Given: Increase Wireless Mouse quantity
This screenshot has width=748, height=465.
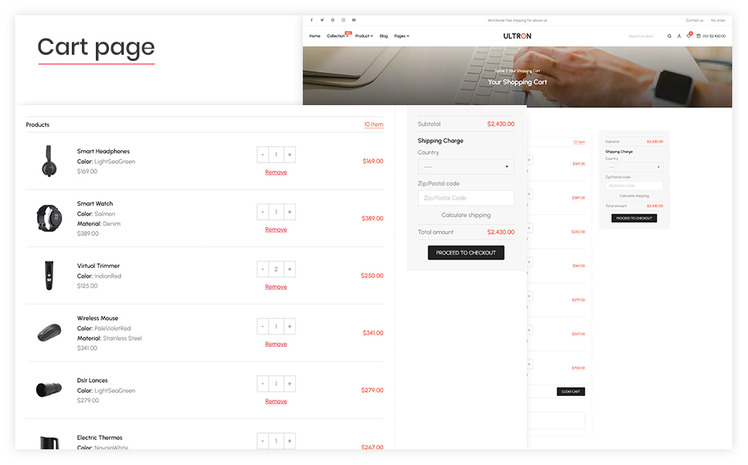Looking at the screenshot, I should (290, 326).
